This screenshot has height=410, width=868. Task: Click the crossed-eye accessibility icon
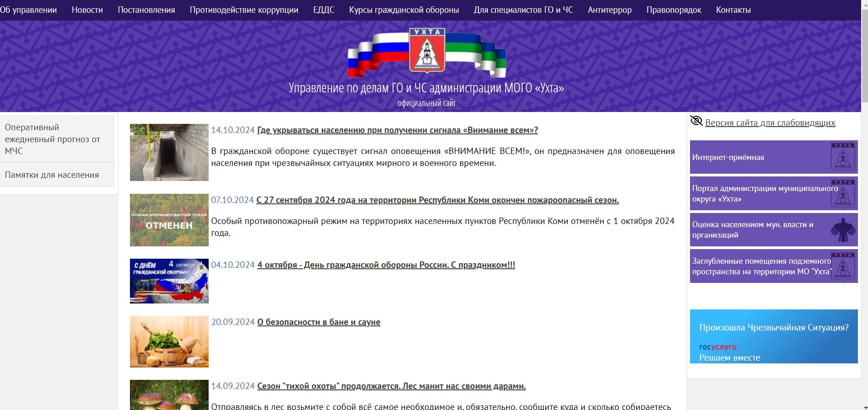pos(696,121)
